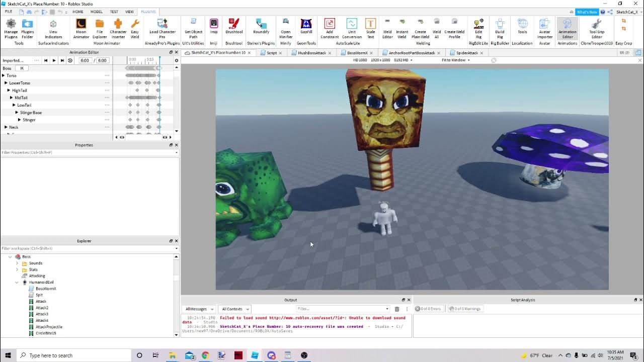Click Create Plain Weld
This screenshot has width=644, height=362.
click(420, 29)
